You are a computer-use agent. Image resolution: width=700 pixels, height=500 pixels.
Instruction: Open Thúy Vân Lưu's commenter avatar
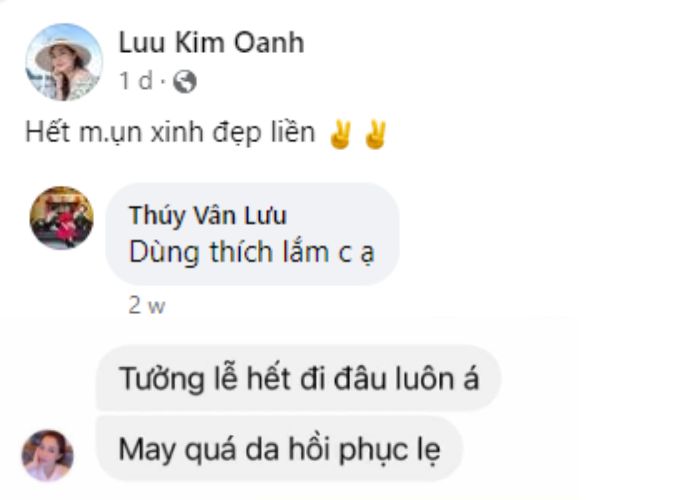(62, 218)
